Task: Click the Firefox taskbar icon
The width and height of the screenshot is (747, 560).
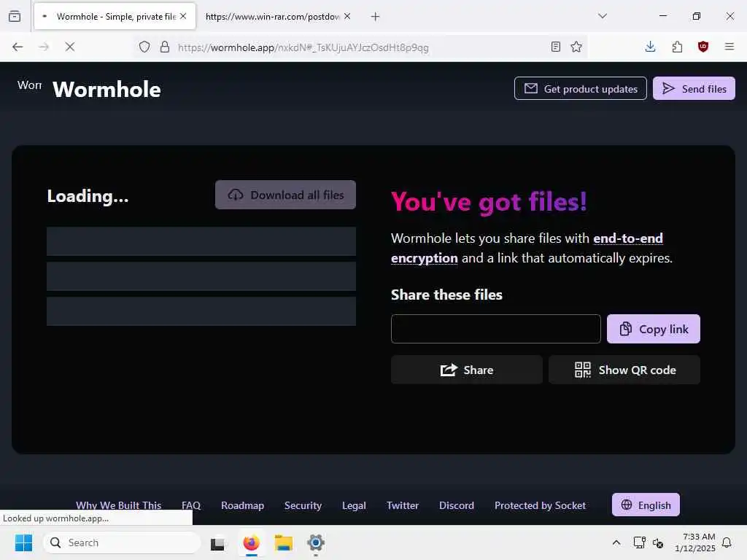Action: click(251, 542)
